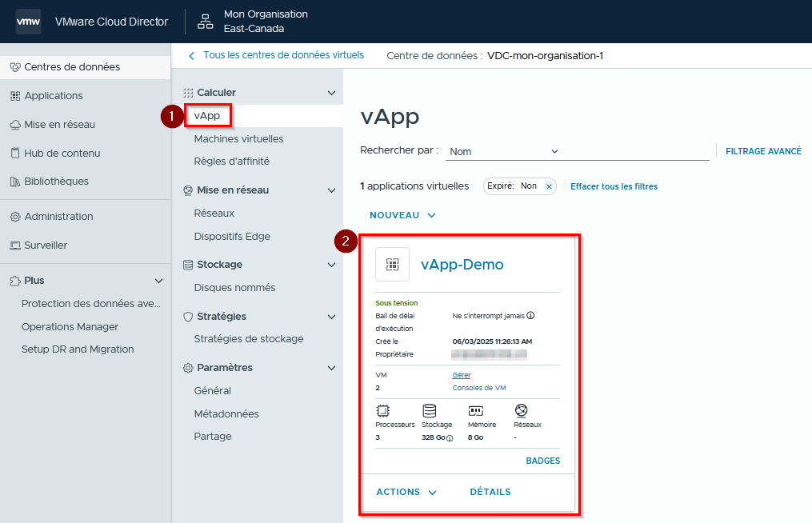Open Machines virtuelles section
This screenshot has height=523, width=812.
[x=238, y=139]
